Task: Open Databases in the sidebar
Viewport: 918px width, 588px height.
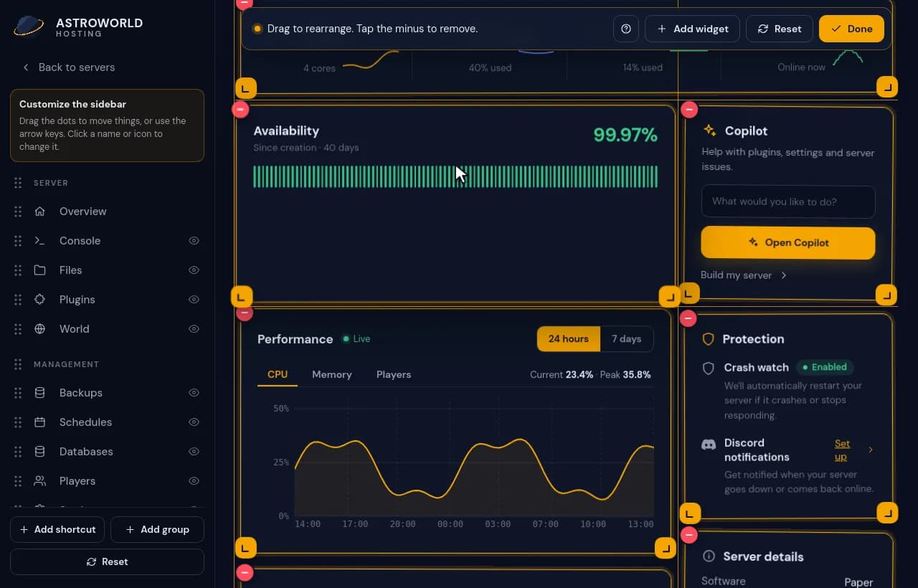Action: click(x=86, y=452)
